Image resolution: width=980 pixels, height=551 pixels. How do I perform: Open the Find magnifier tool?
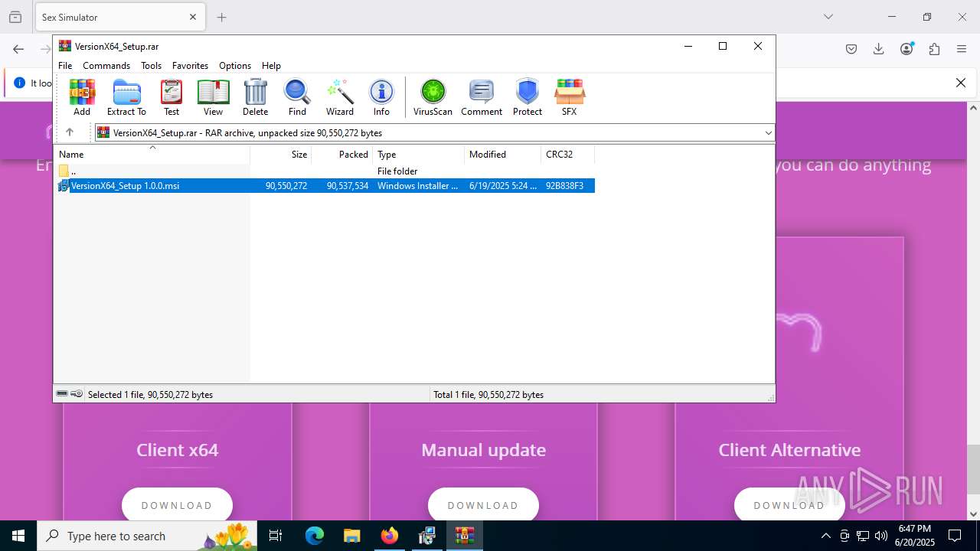tap(297, 97)
